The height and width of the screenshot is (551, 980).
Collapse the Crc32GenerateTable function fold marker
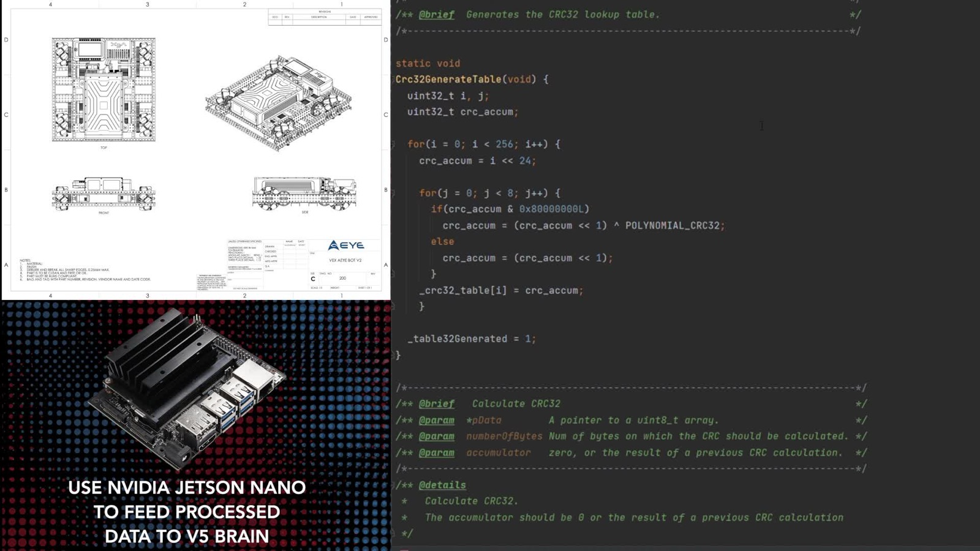393,80
